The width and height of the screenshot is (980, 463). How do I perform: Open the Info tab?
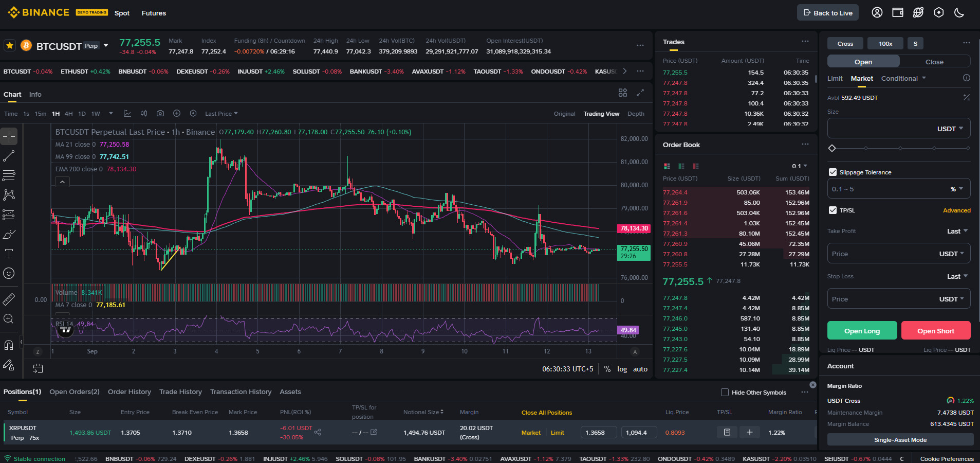35,94
